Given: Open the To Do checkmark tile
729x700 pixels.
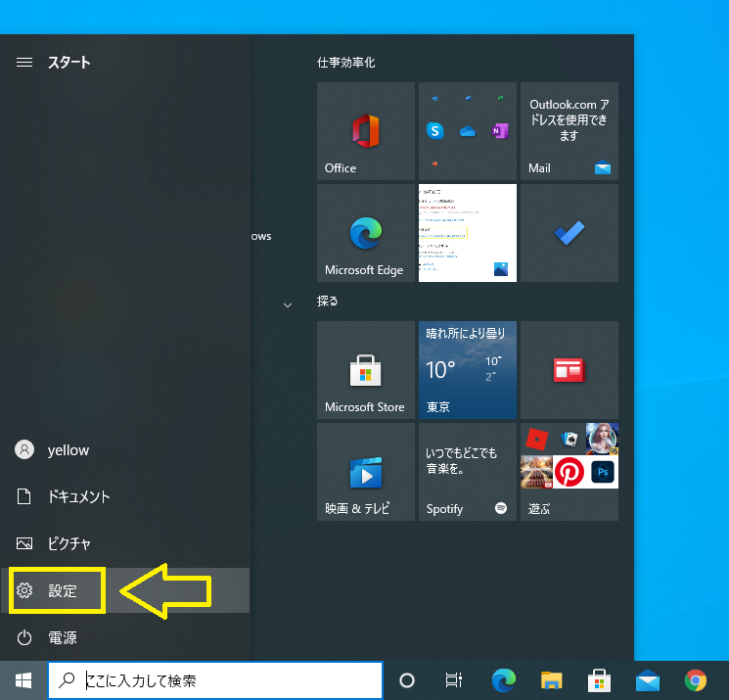Looking at the screenshot, I should pos(570,233).
